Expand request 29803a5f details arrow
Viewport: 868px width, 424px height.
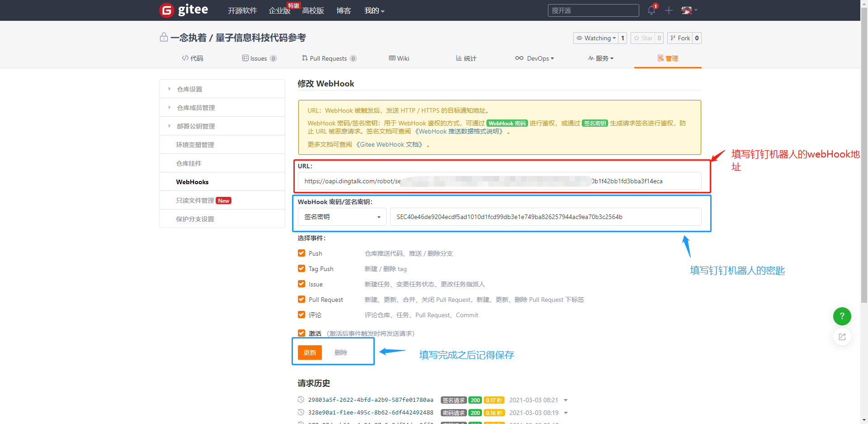(x=566, y=400)
